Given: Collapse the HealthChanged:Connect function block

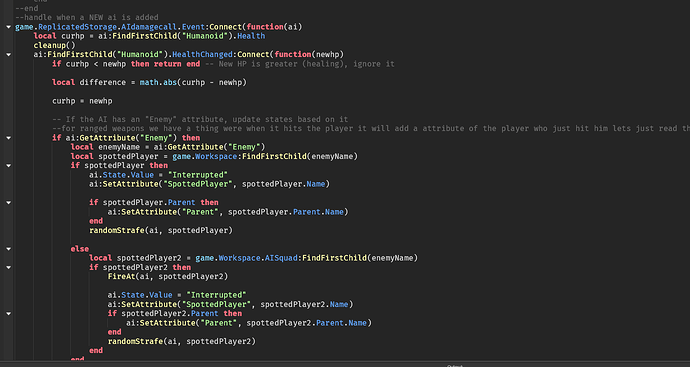Looking at the screenshot, I should click(x=8, y=55).
